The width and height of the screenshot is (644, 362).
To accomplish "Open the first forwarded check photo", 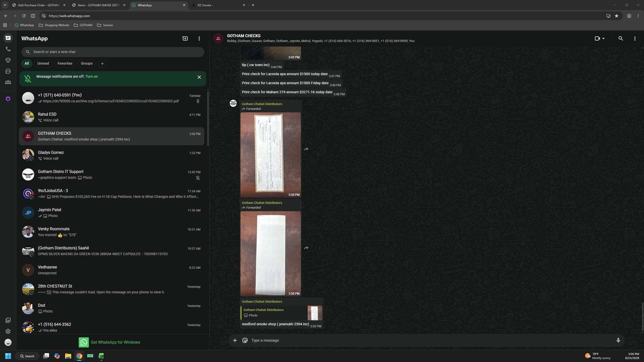I will click(x=270, y=155).
